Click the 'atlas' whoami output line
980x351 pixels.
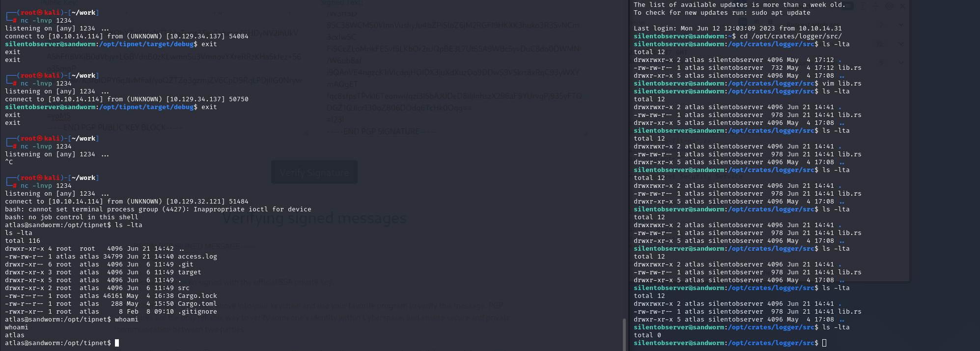15,335
